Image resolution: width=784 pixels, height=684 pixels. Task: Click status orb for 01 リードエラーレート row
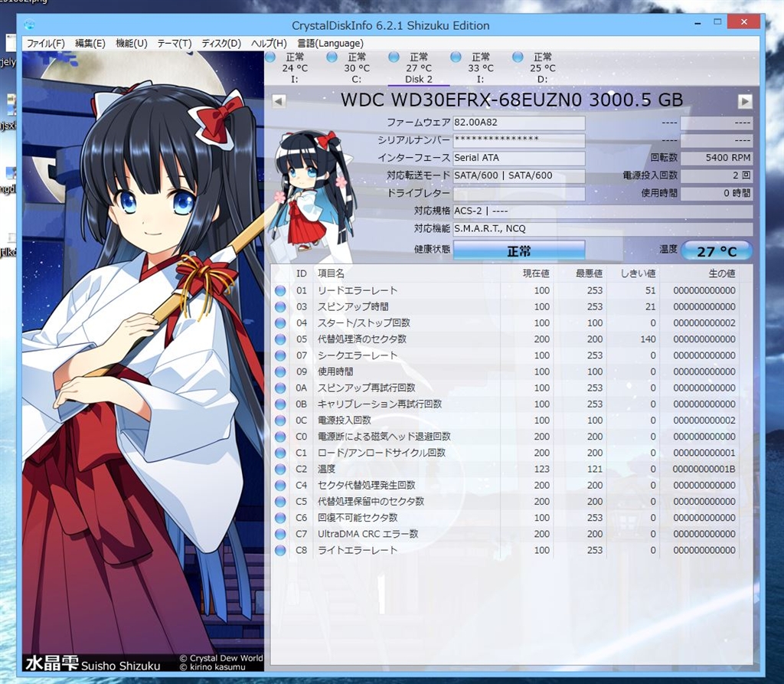[280, 290]
